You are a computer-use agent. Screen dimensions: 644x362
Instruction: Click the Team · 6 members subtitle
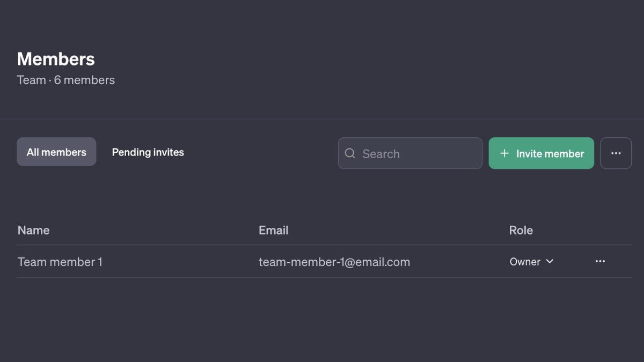[x=66, y=80]
